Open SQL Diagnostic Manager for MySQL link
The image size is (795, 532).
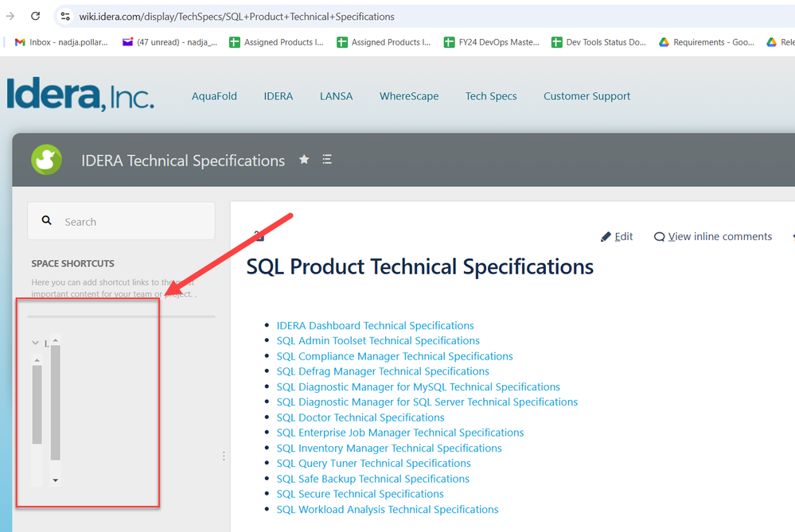pos(419,386)
